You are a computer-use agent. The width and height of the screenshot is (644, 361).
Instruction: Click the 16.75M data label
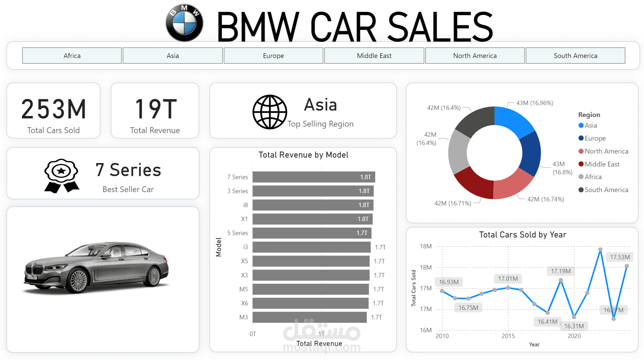[x=468, y=308]
